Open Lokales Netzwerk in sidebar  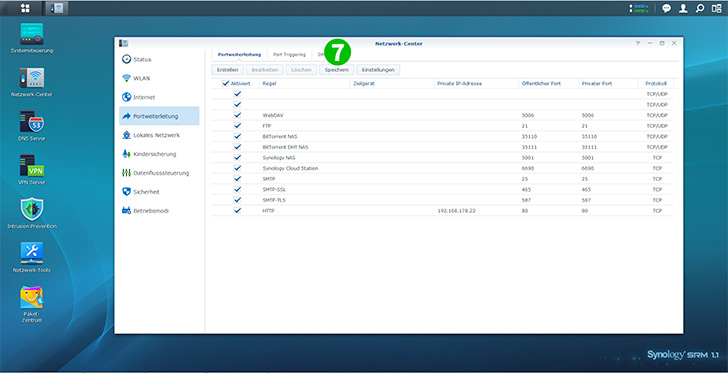tap(159, 135)
